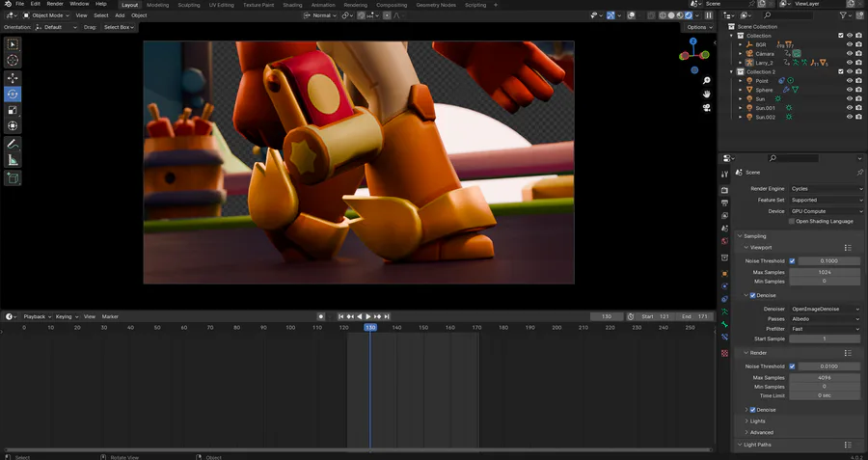The width and height of the screenshot is (868, 460).
Task: Toggle Viewport Noise Threshold checkbox
Action: pos(792,260)
